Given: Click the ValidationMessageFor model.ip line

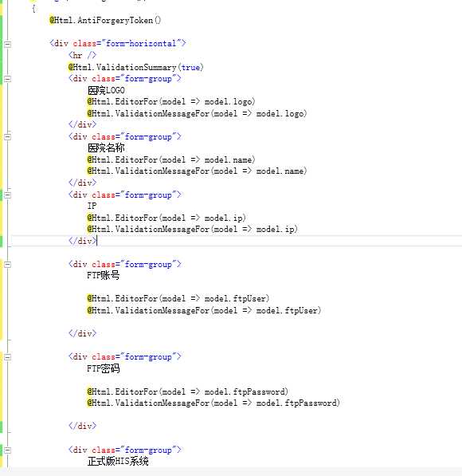Looking at the screenshot, I should coord(193,229).
